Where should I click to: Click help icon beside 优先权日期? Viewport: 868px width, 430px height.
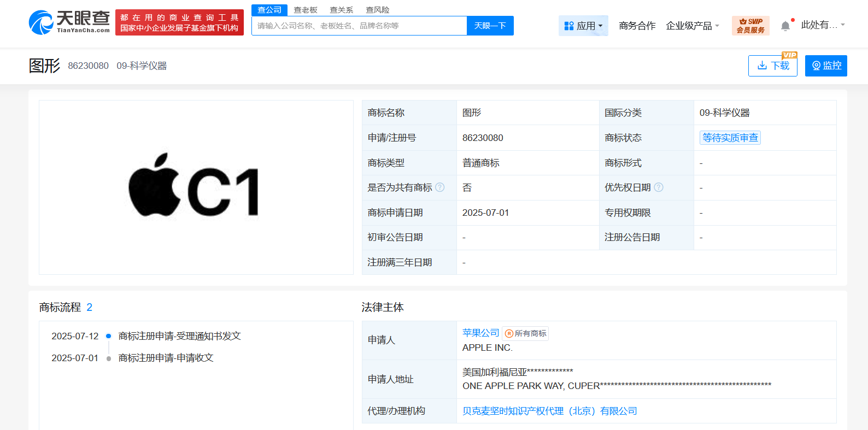pyautogui.click(x=659, y=187)
